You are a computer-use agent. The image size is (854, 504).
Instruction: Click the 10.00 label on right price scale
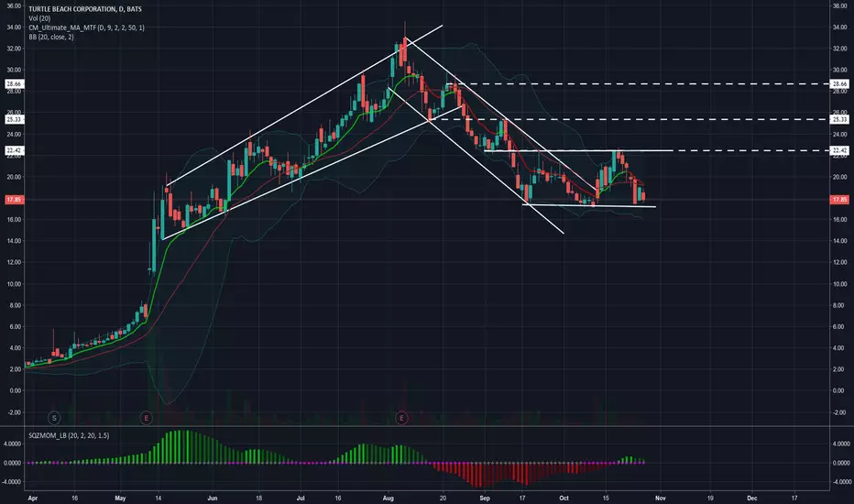point(839,284)
